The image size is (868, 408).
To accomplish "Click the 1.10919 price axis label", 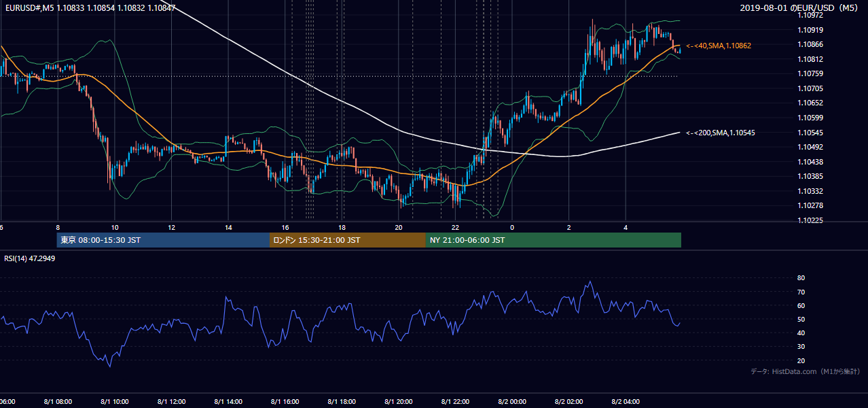I will [x=810, y=30].
